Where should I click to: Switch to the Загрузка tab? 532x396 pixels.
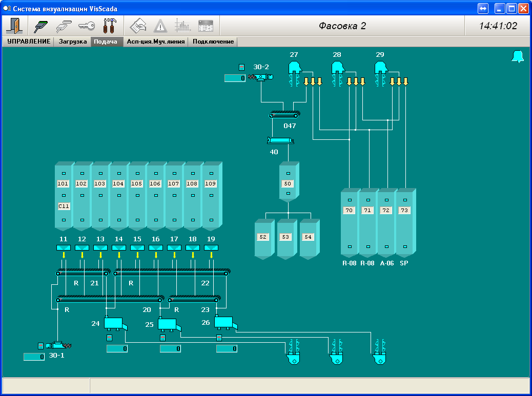pyautogui.click(x=72, y=41)
